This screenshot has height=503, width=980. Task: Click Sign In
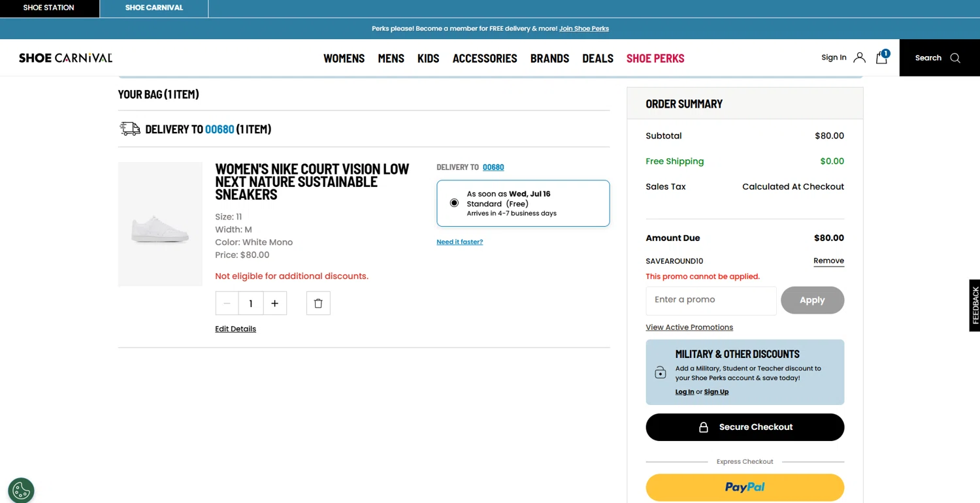tap(834, 57)
